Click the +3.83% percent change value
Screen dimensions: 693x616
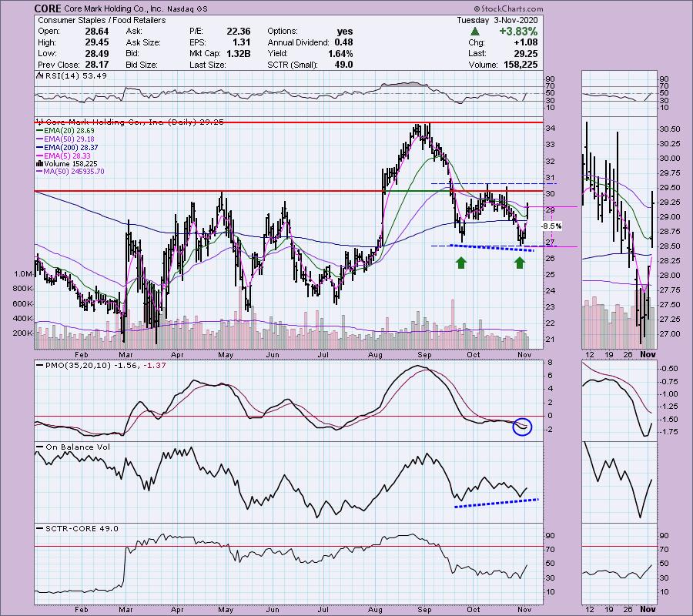(518, 32)
